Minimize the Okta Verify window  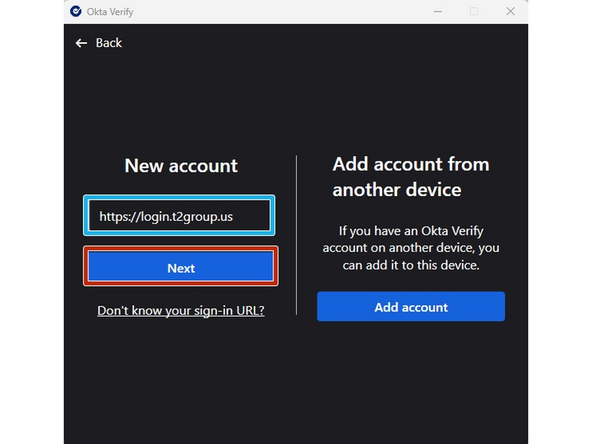[438, 11]
